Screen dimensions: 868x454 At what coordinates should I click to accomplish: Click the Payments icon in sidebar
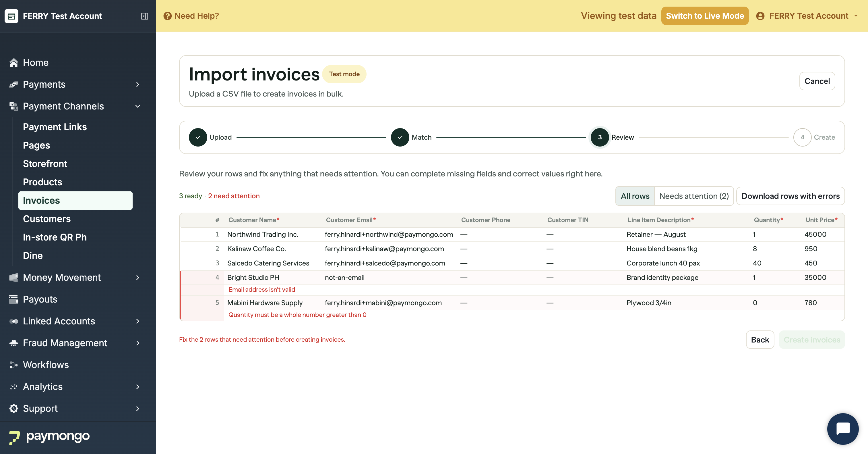tap(13, 84)
